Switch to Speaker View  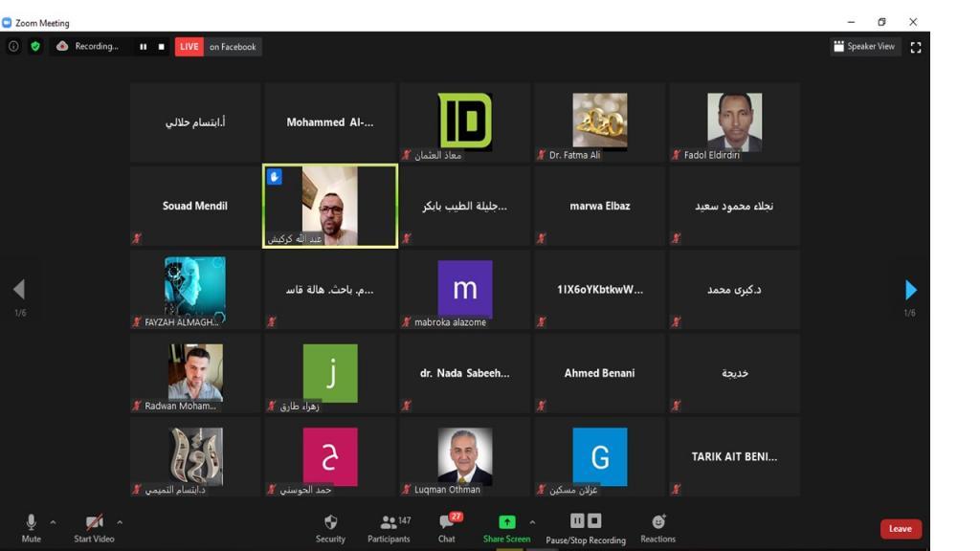click(x=865, y=46)
